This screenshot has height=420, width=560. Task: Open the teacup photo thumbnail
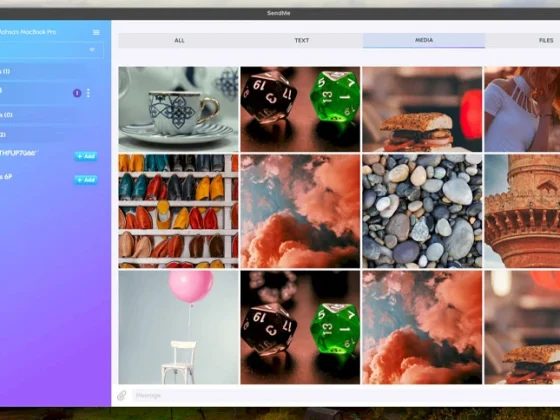click(179, 109)
